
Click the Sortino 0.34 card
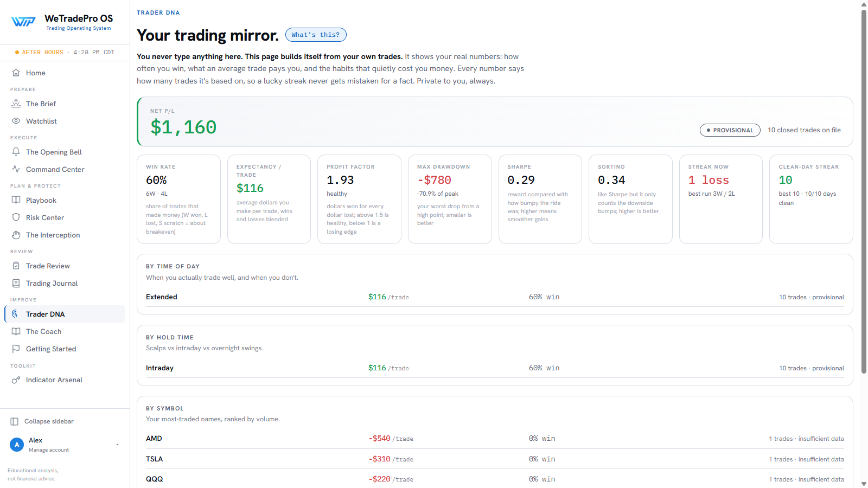click(630, 199)
